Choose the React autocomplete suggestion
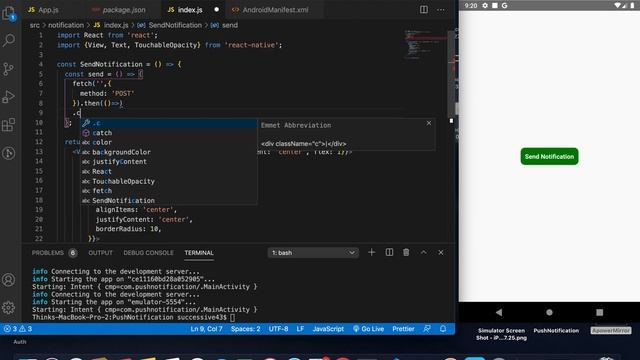640x360 pixels. click(169, 171)
